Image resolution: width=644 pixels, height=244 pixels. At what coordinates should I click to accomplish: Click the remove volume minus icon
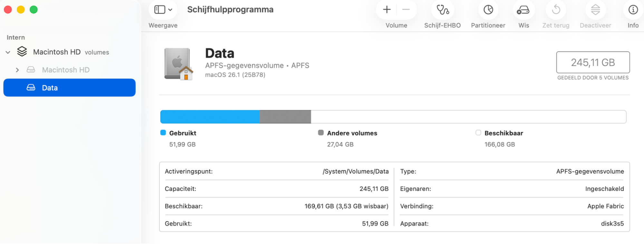pos(406,10)
